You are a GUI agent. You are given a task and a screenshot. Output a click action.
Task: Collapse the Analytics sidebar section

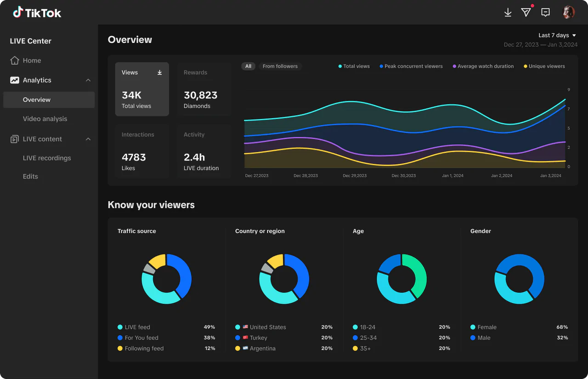point(88,80)
